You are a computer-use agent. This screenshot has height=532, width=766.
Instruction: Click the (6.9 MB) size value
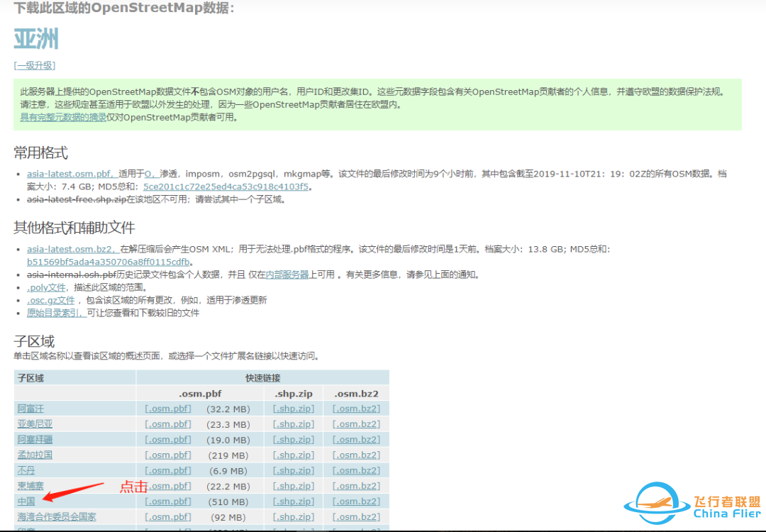coord(228,471)
